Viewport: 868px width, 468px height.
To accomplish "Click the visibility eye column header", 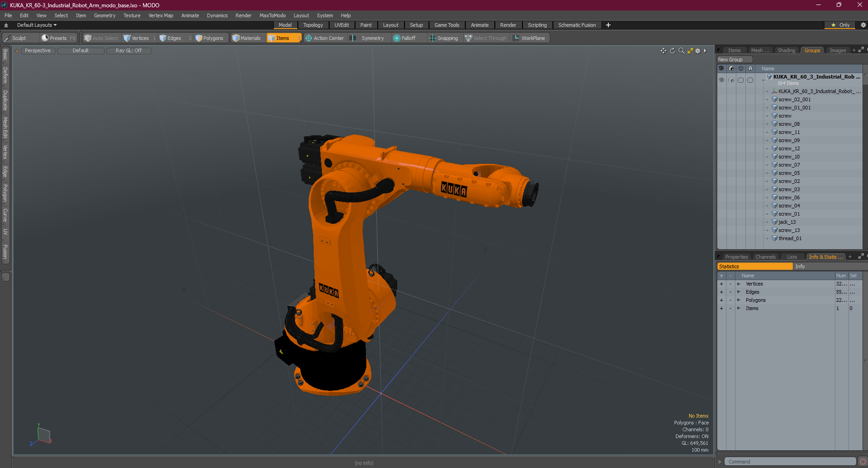I will pos(721,69).
